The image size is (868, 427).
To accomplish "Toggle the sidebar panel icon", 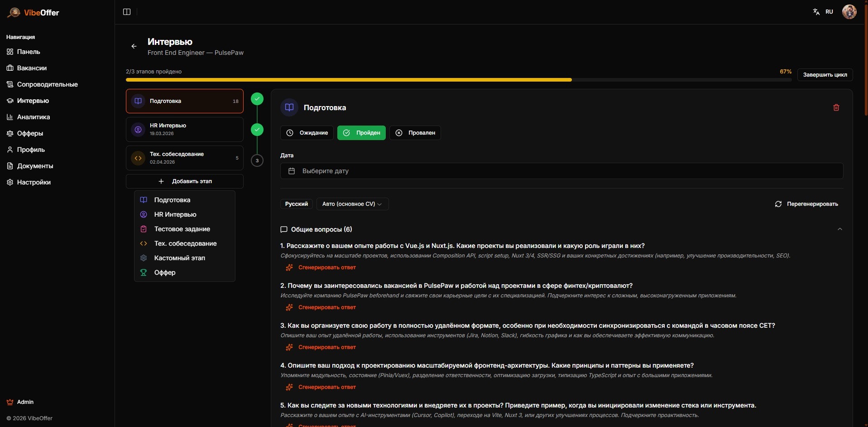I will click(127, 12).
